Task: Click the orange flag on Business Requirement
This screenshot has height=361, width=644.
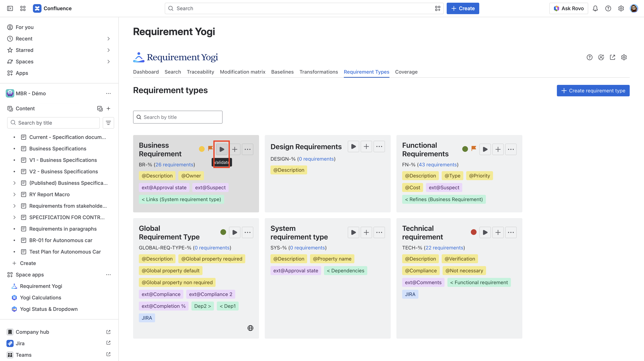Action: point(211,149)
